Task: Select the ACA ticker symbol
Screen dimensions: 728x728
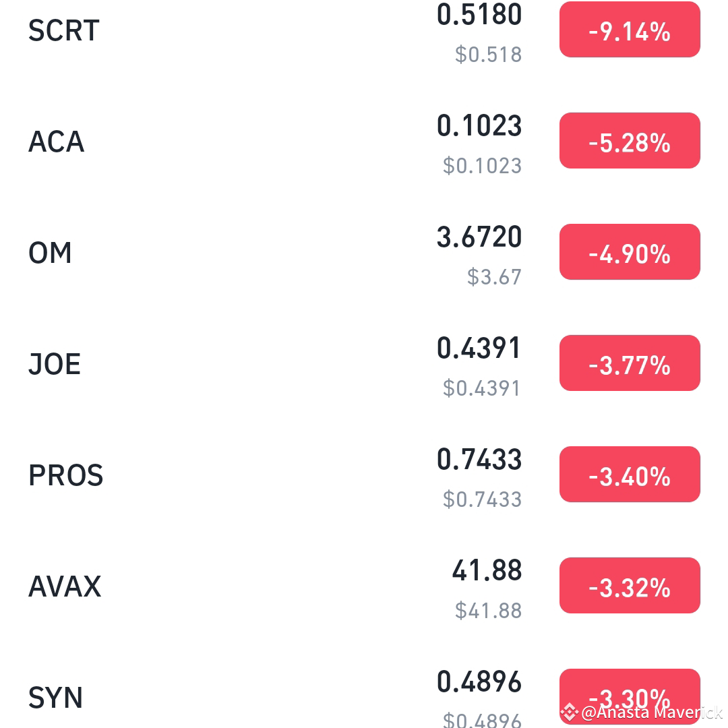Action: [x=57, y=142]
